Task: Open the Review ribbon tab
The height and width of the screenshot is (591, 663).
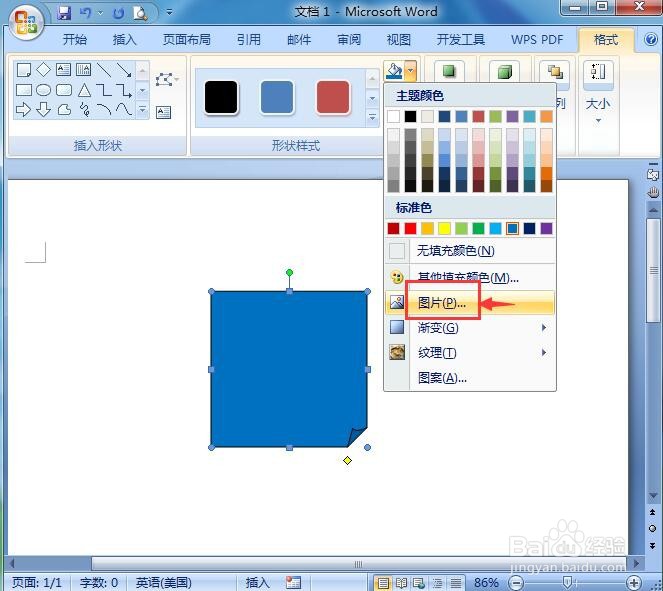Action: click(349, 40)
